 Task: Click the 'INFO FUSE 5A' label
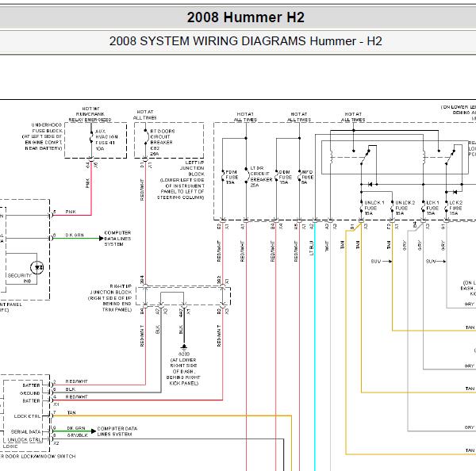click(307, 178)
